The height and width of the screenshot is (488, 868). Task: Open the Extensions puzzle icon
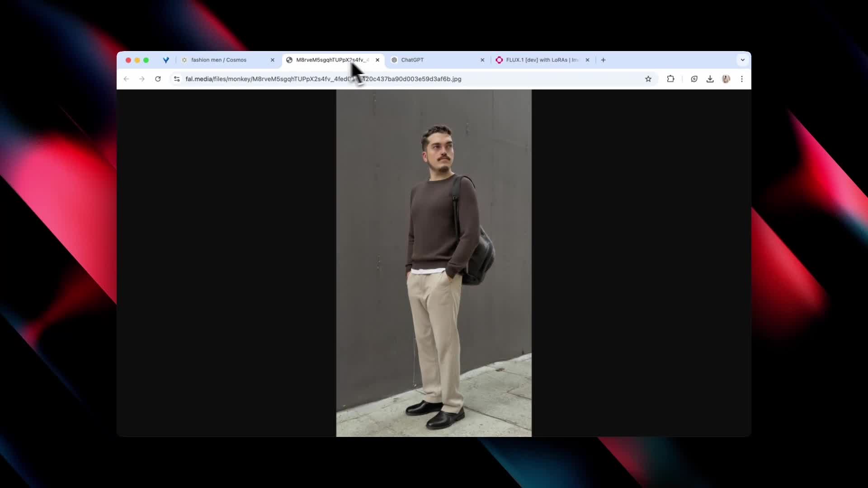pyautogui.click(x=670, y=79)
